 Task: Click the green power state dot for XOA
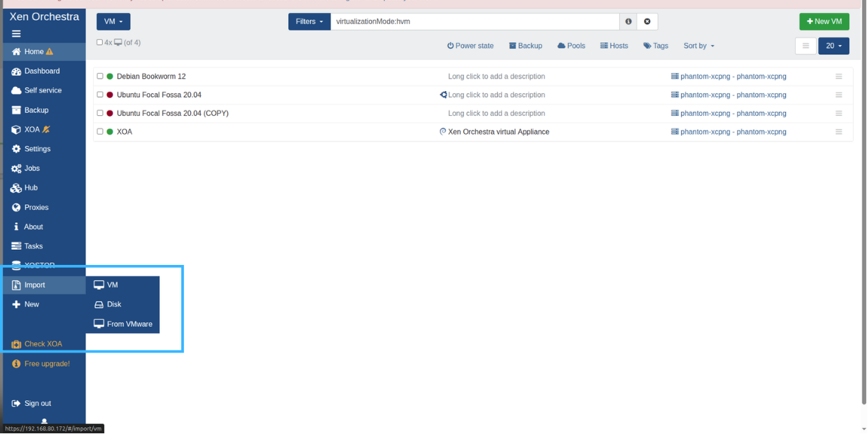110,132
